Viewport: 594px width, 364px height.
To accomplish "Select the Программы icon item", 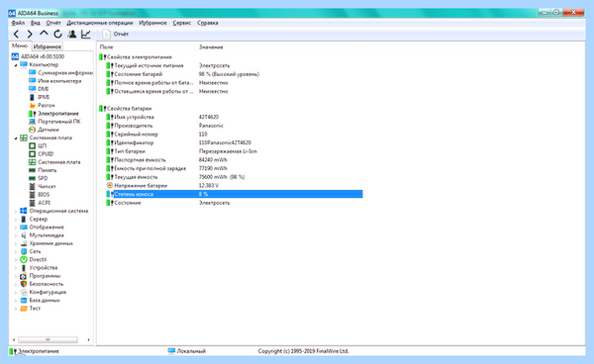I will [41, 276].
